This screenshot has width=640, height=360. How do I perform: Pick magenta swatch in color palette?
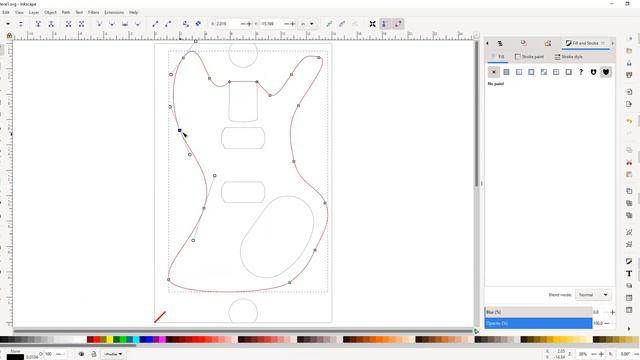162,340
